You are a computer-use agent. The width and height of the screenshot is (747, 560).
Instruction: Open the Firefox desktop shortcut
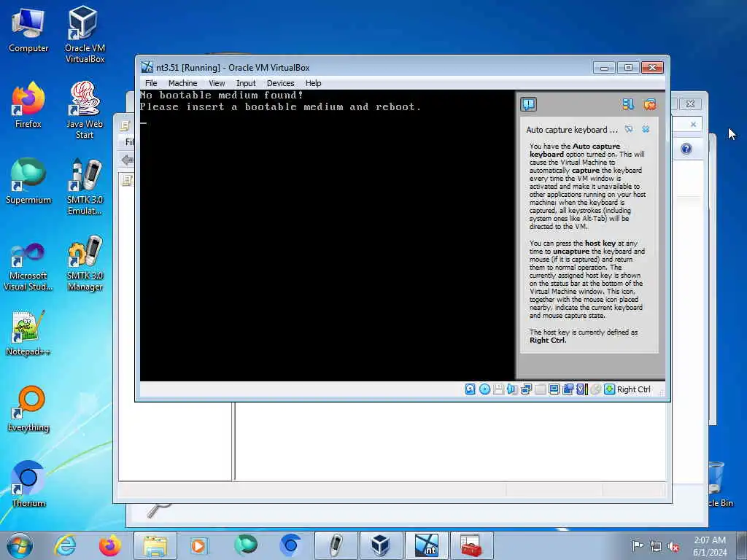coord(28,105)
